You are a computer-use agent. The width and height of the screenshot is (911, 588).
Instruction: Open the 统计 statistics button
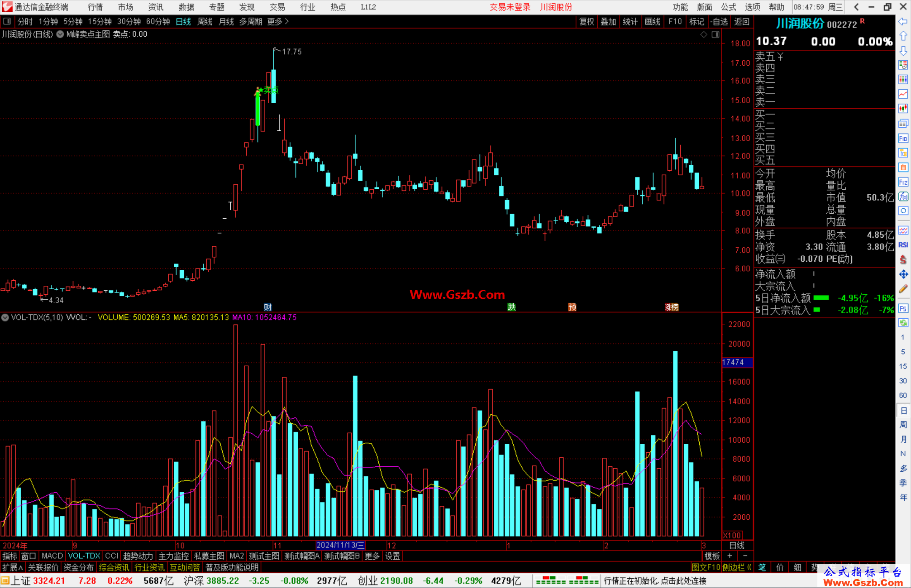(630, 21)
